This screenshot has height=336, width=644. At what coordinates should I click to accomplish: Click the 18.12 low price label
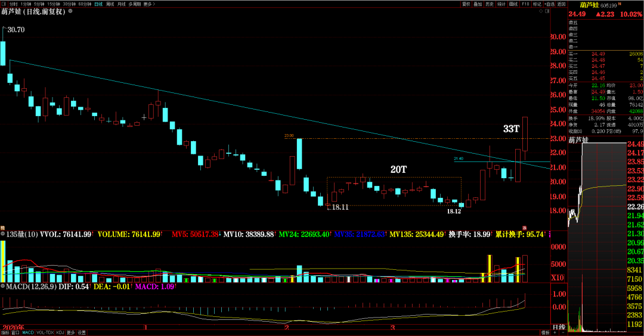pos(454,211)
